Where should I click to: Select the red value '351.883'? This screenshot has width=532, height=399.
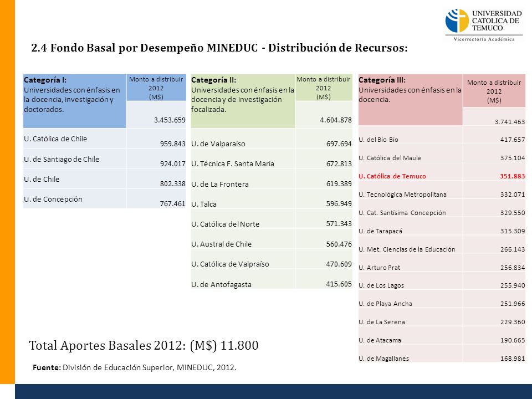pos(512,176)
